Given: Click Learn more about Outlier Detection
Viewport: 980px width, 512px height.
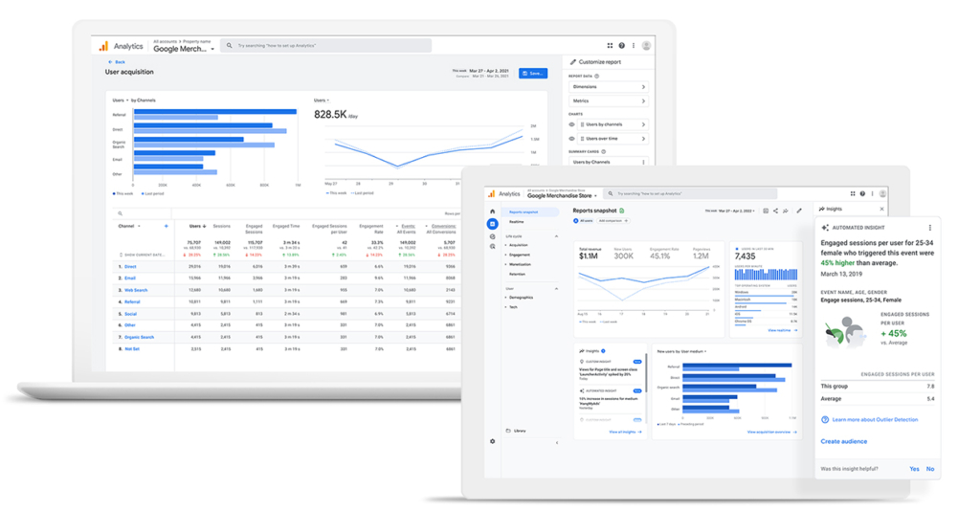Looking at the screenshot, I should click(875, 419).
